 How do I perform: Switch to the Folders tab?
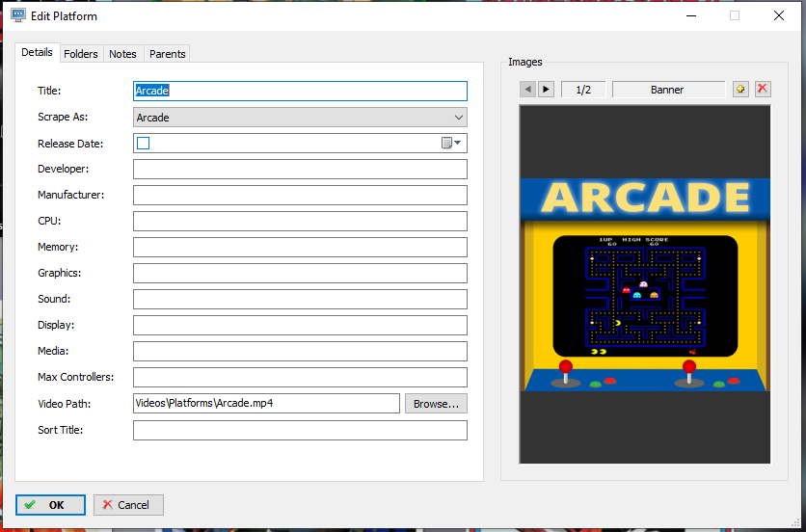(x=81, y=54)
